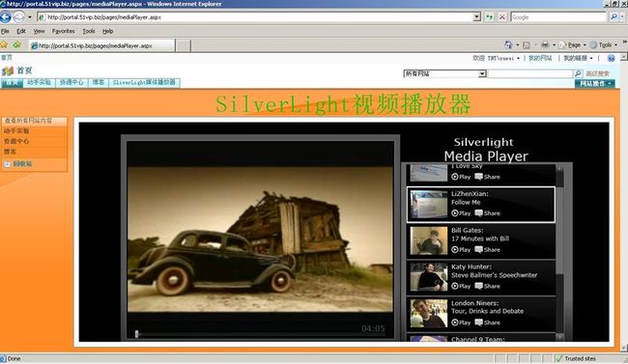Open the Tools command bar dropdown
The height and width of the screenshot is (364, 628).
click(604, 45)
